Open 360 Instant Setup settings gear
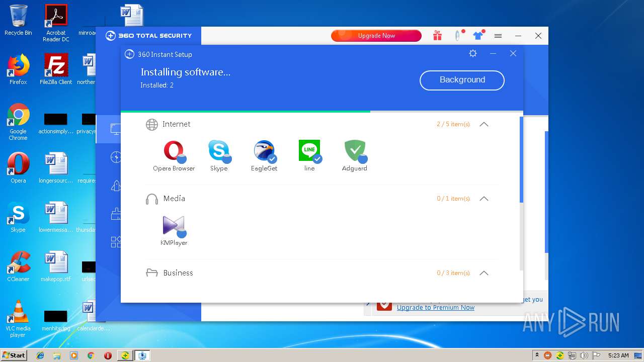Viewport: 644px width, 362px height. click(473, 53)
